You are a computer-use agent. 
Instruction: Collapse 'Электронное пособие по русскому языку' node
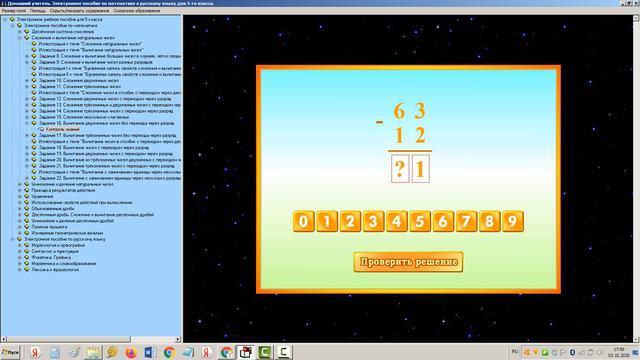pos(12,239)
